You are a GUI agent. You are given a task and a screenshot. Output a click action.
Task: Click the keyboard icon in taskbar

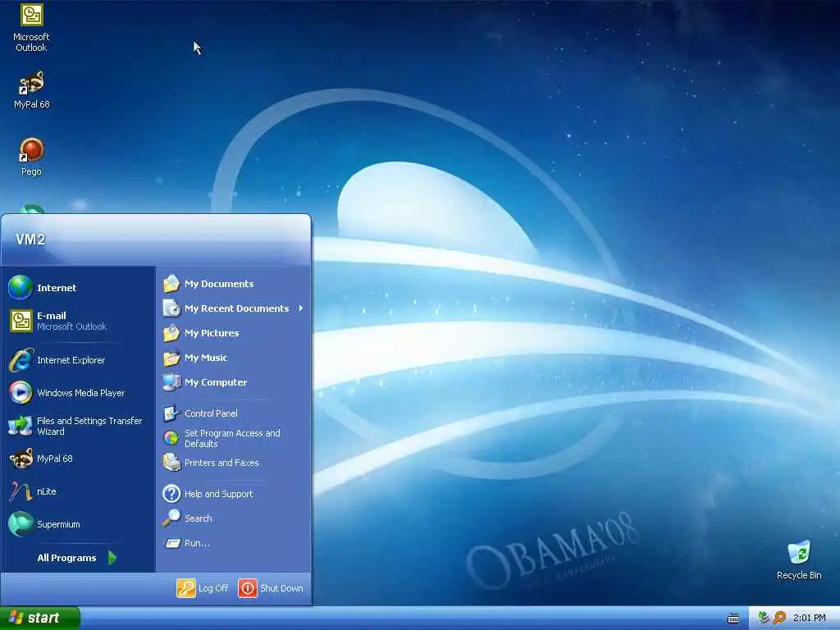click(x=733, y=619)
